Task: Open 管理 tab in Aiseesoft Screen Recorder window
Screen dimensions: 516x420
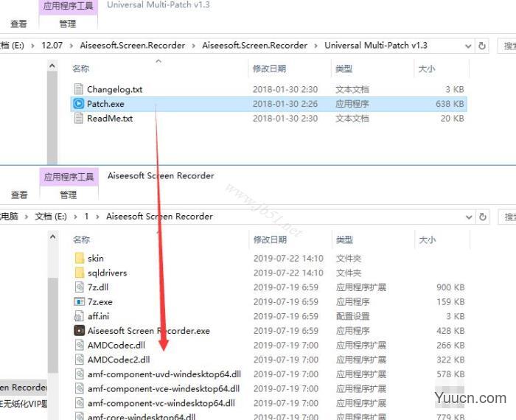Action: (x=69, y=195)
